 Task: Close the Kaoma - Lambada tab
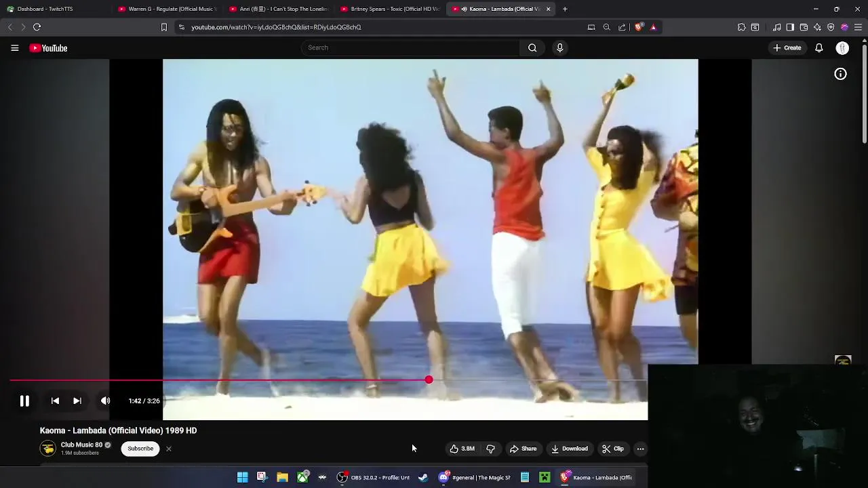pos(548,9)
